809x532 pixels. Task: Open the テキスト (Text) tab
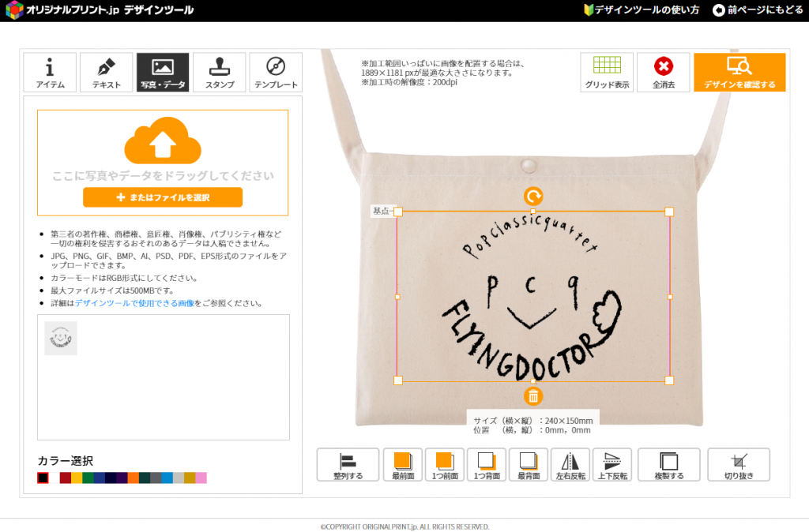click(x=107, y=72)
